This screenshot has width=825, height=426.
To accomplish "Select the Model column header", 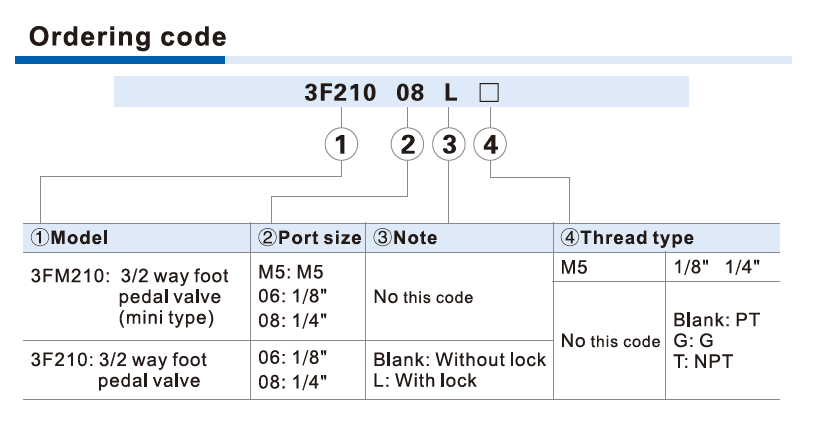I will [70, 238].
